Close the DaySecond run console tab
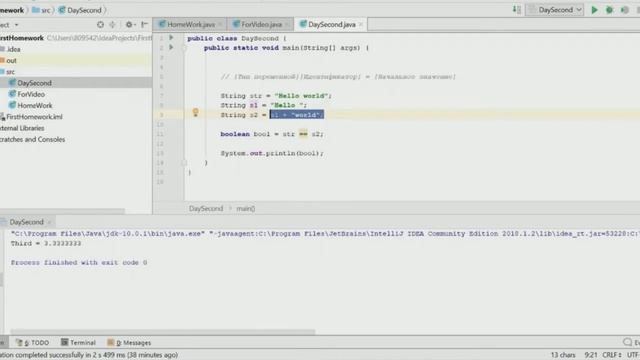The width and height of the screenshot is (640, 360). tap(49, 222)
